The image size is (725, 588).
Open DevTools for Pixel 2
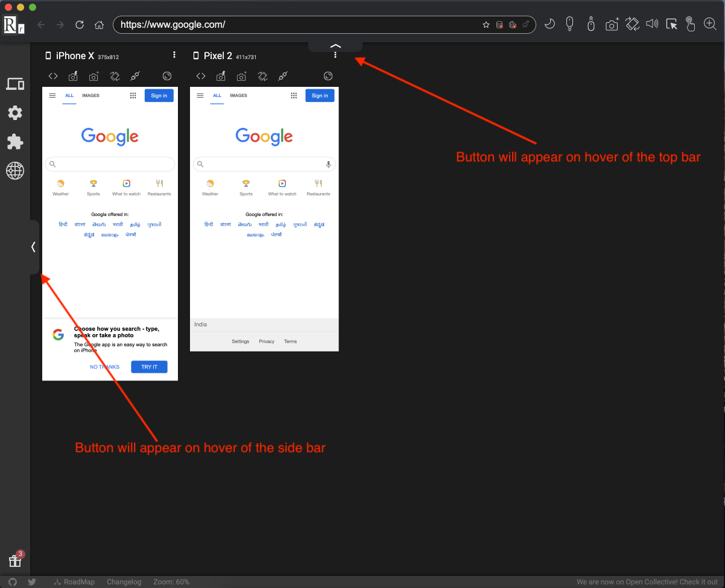[201, 76]
